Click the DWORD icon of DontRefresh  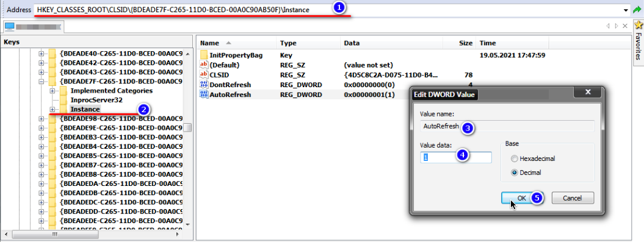pyautogui.click(x=203, y=85)
